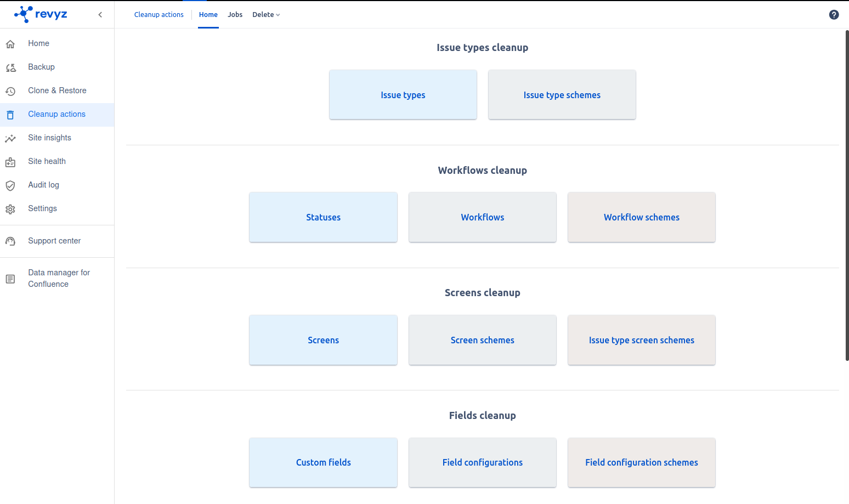Click the Backup icon in sidebar

pos(10,67)
